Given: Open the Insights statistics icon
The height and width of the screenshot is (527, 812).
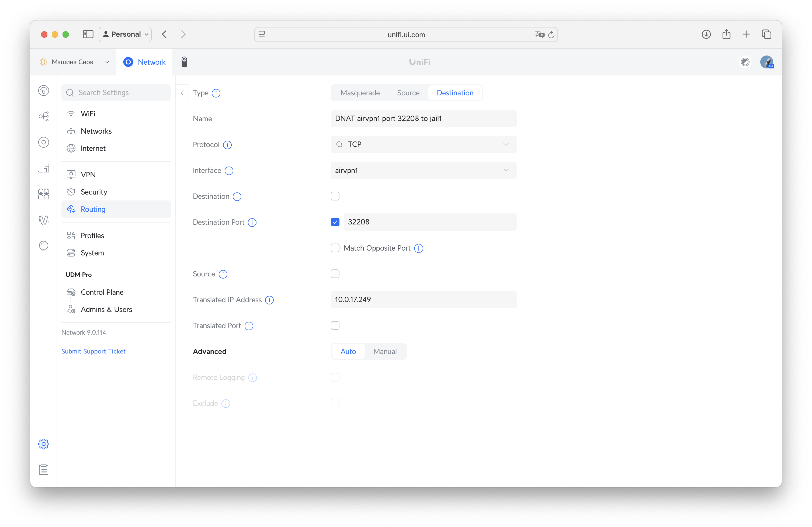Looking at the screenshot, I should pos(44,220).
